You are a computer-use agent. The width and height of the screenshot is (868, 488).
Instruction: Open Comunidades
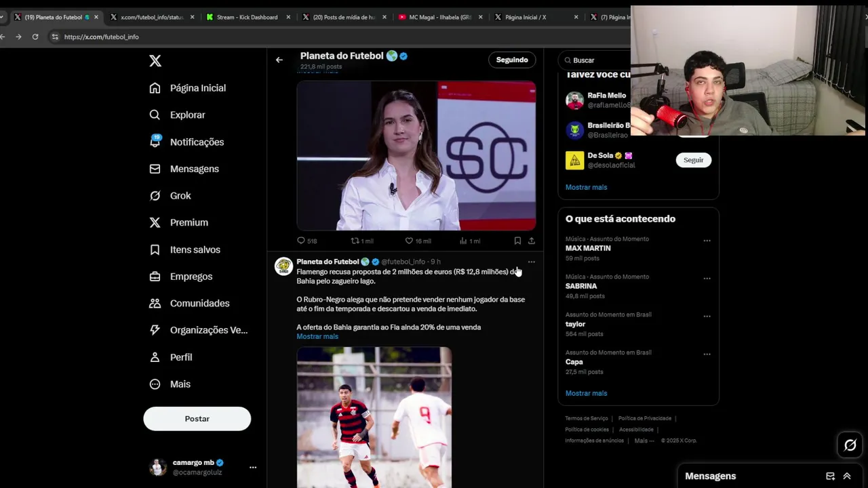(189, 303)
